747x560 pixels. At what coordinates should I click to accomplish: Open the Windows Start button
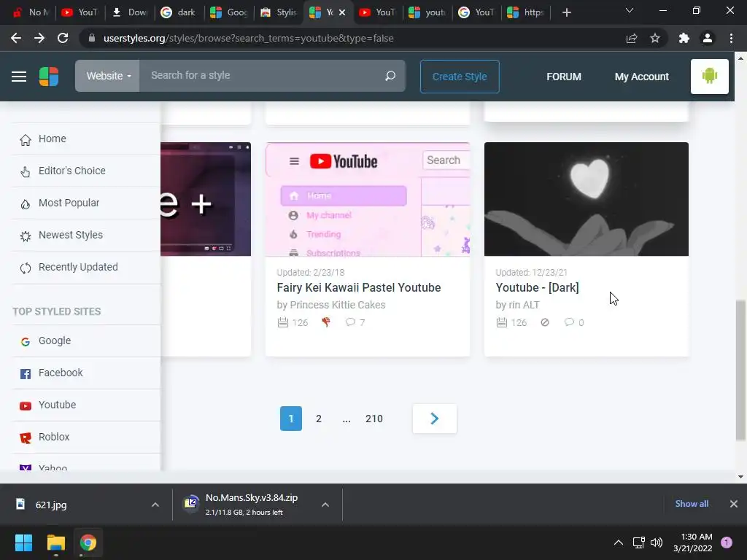click(x=23, y=542)
